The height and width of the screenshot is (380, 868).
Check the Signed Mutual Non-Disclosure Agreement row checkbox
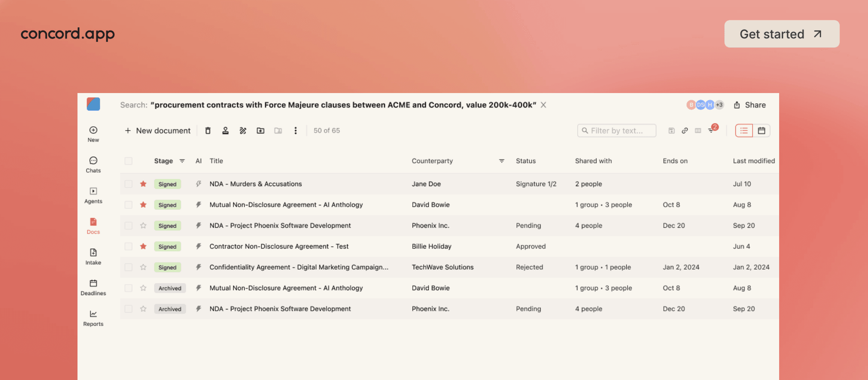[128, 205]
